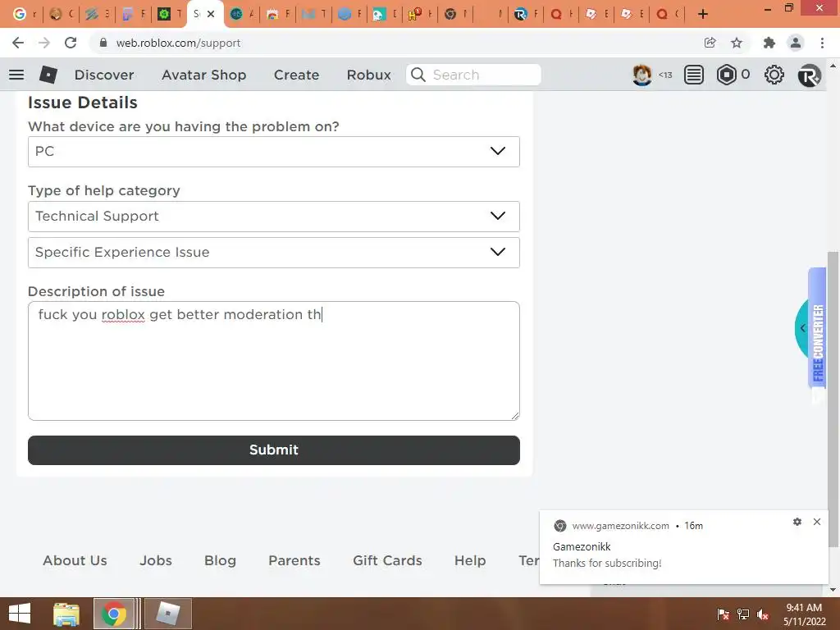Viewport: 840px width, 630px height.
Task: Open the Gift Cards footer link
Action: tap(387, 560)
